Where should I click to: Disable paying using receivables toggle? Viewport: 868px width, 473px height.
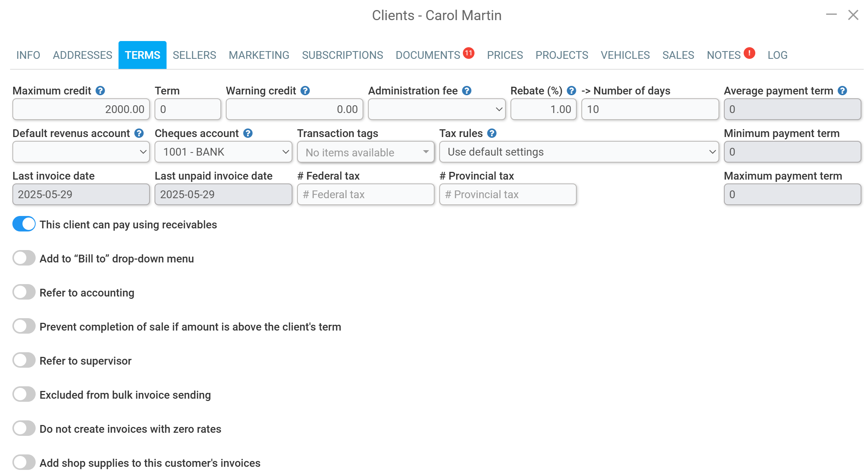24,224
